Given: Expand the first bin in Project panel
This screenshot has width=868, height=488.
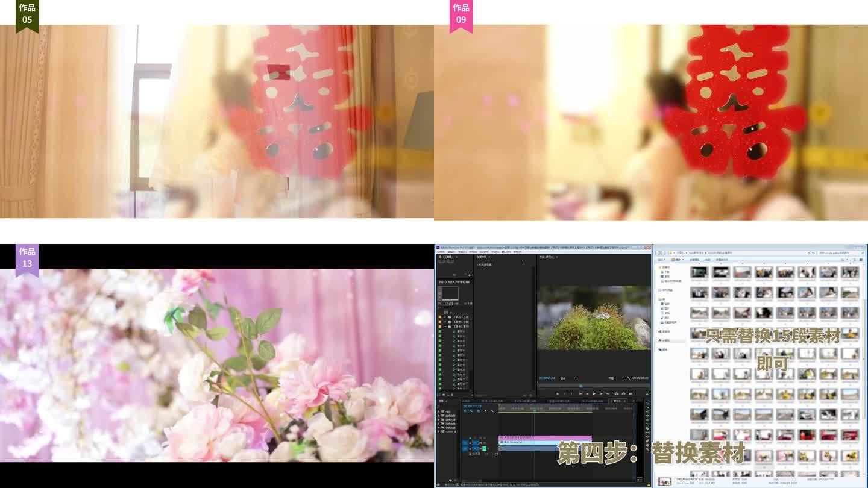Looking at the screenshot, I should [x=445, y=317].
